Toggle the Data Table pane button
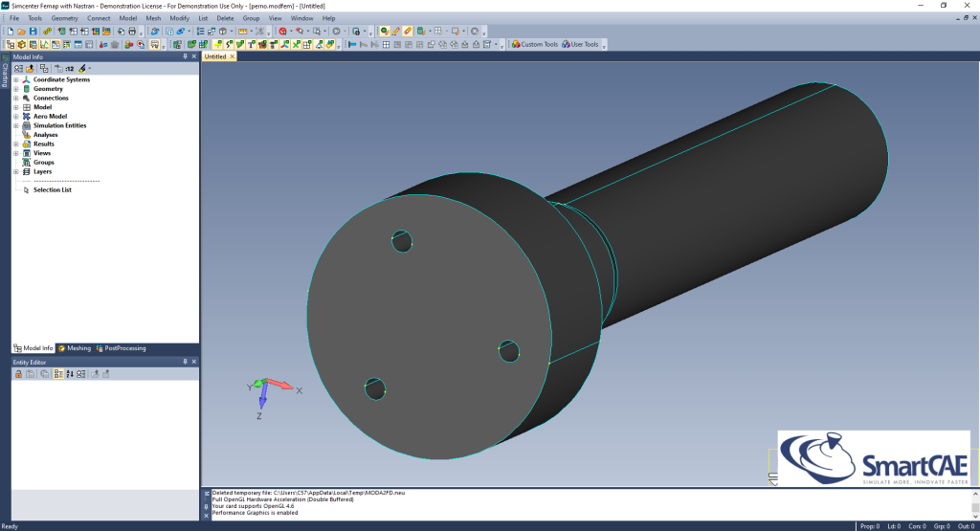Screen dimensions: 980x531 [89, 44]
